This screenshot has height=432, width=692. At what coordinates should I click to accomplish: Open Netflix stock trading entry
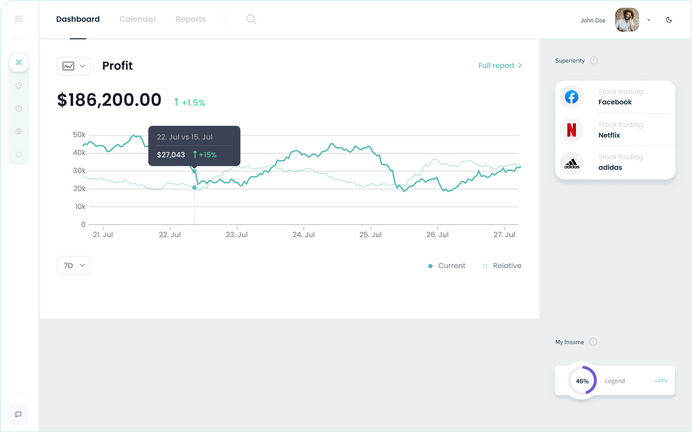point(615,130)
